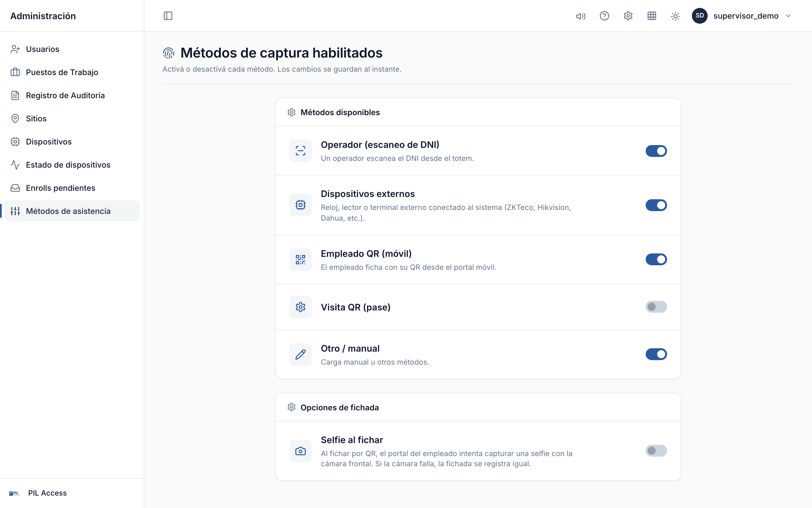Screen dimensions: 812x508
Task: Click the Sitios map pin icon
Action: pos(15,119)
